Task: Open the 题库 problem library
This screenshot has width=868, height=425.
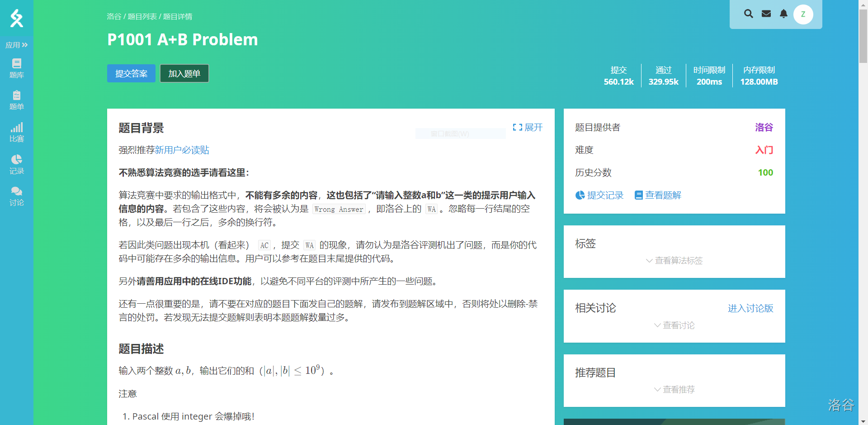Action: pyautogui.click(x=17, y=68)
